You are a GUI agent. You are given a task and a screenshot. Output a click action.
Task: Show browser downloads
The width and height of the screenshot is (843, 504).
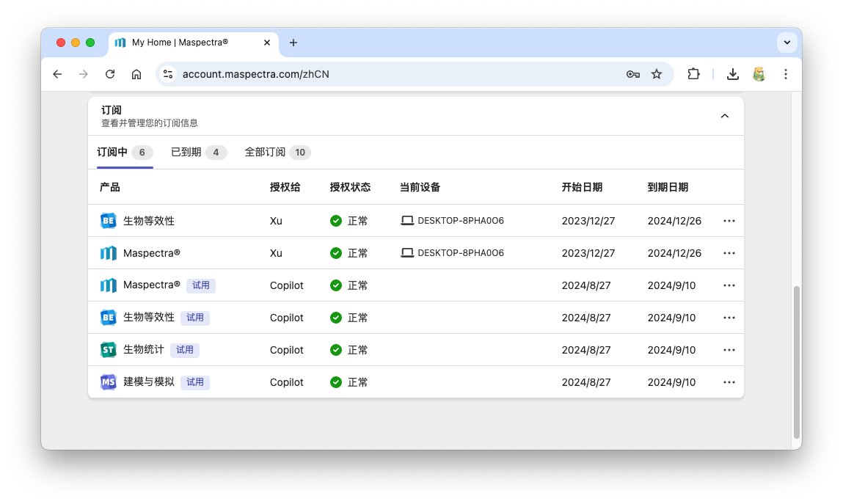(x=732, y=74)
